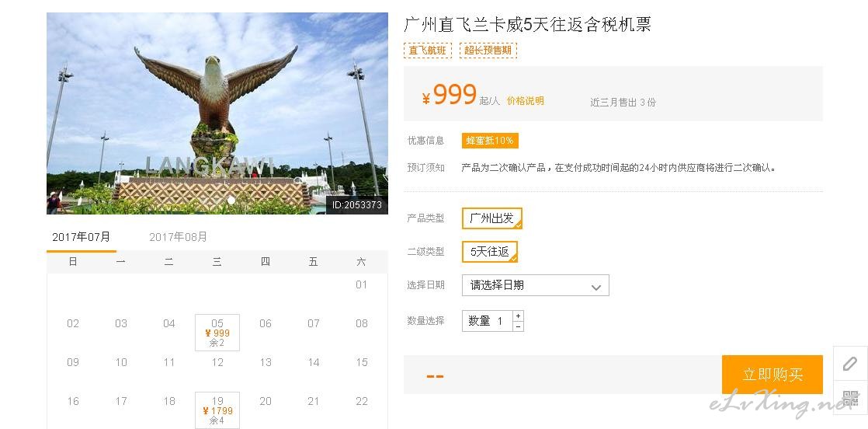868x429 pixels.
Task: Open the 请选择日期 date dropdown
Action: tap(535, 285)
